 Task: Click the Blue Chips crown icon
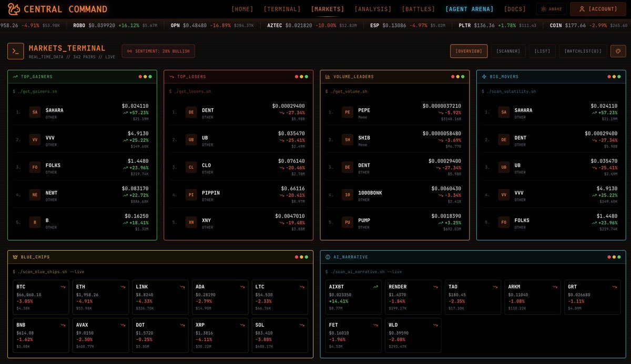(16, 257)
